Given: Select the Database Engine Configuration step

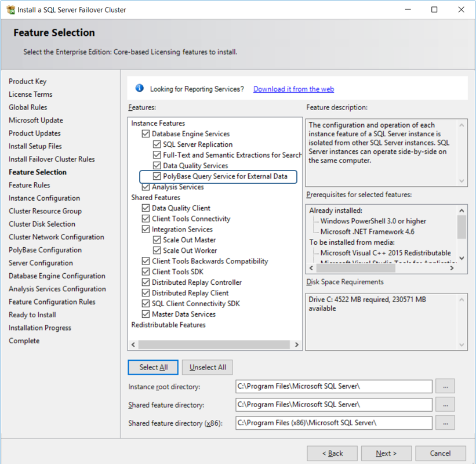Looking at the screenshot, I should tap(57, 276).
